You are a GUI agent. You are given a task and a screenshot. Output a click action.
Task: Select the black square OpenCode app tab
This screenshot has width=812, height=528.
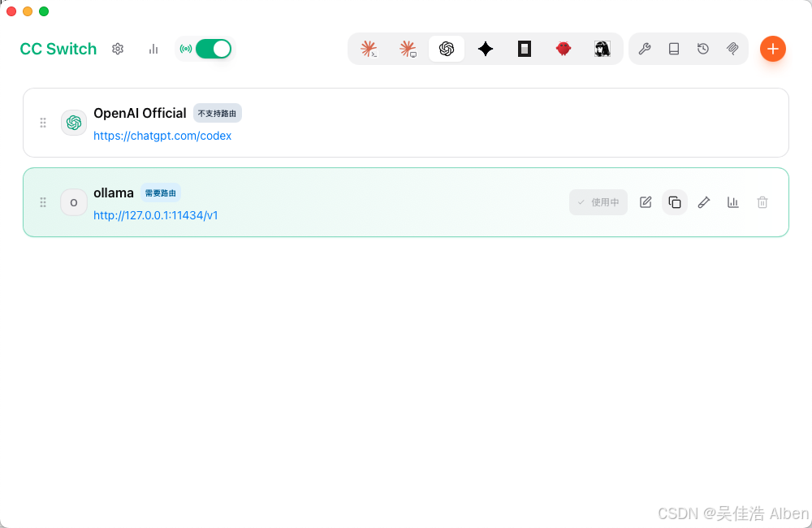coord(525,49)
